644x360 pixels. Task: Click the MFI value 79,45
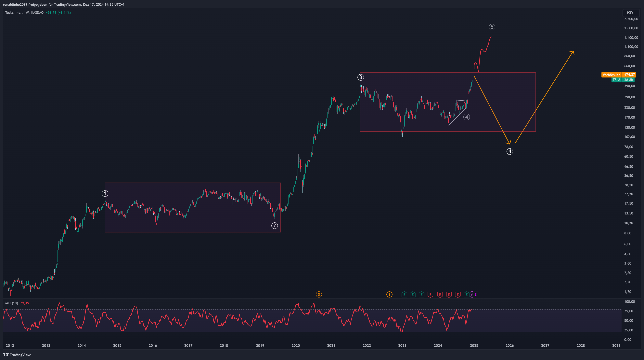coord(24,303)
